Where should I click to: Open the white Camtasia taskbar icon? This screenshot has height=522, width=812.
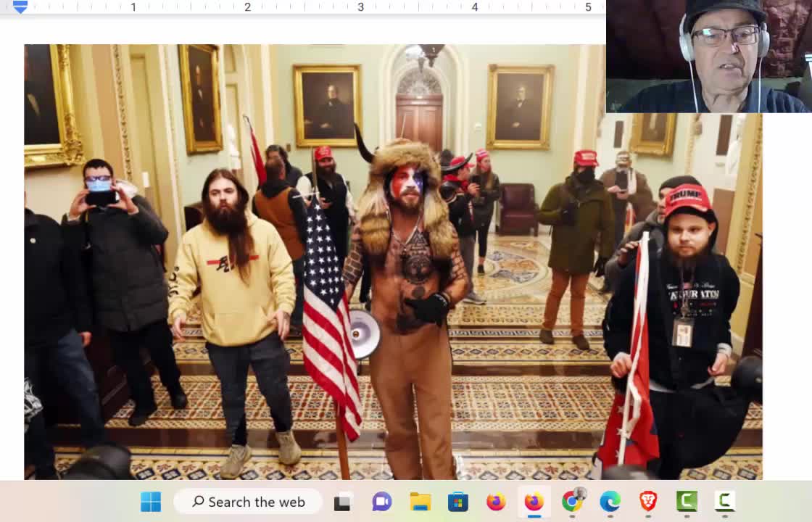[724, 501]
